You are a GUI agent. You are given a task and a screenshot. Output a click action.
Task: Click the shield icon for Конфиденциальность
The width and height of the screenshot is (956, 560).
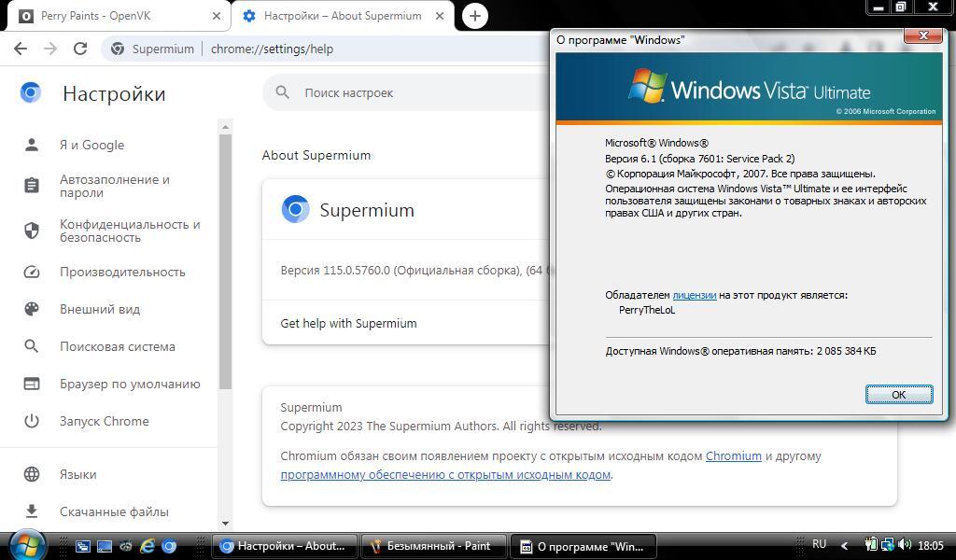[32, 231]
